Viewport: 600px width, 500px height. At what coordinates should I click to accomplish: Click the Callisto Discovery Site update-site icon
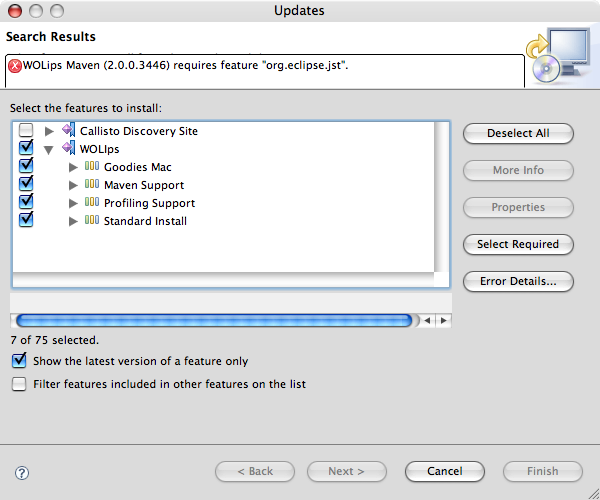(69, 130)
